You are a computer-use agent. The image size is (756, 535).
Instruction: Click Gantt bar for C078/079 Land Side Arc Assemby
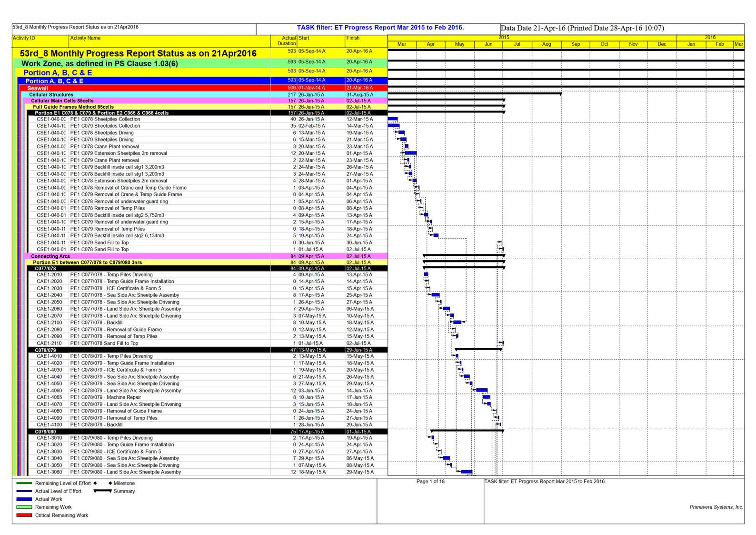click(x=482, y=390)
